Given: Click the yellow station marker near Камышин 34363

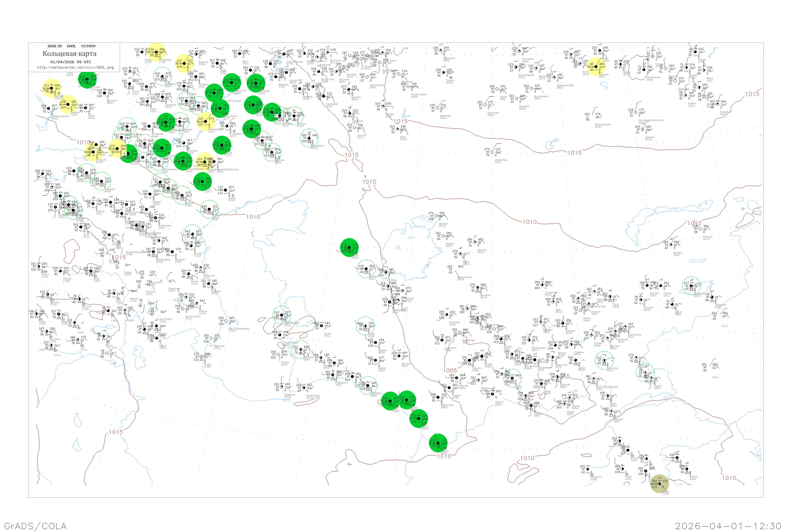Looking at the screenshot, I should [x=206, y=122].
